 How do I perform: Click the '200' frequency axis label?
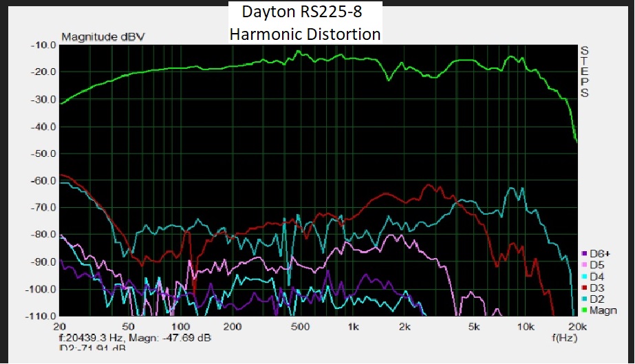[232, 327]
